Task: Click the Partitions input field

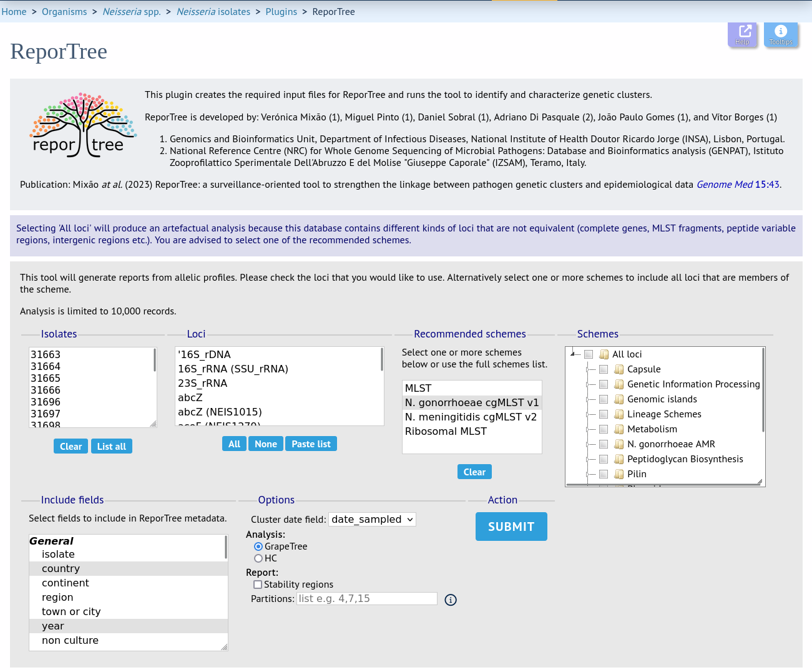Action: pos(367,599)
